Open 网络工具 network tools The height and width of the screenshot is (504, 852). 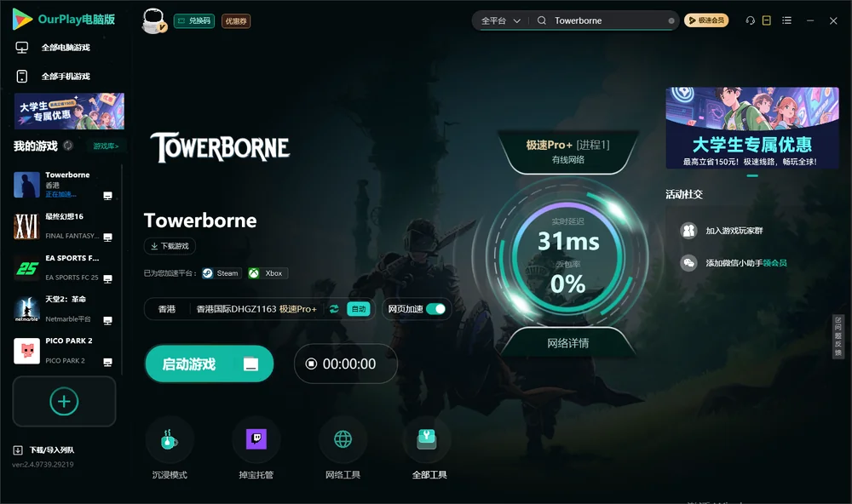(x=343, y=449)
